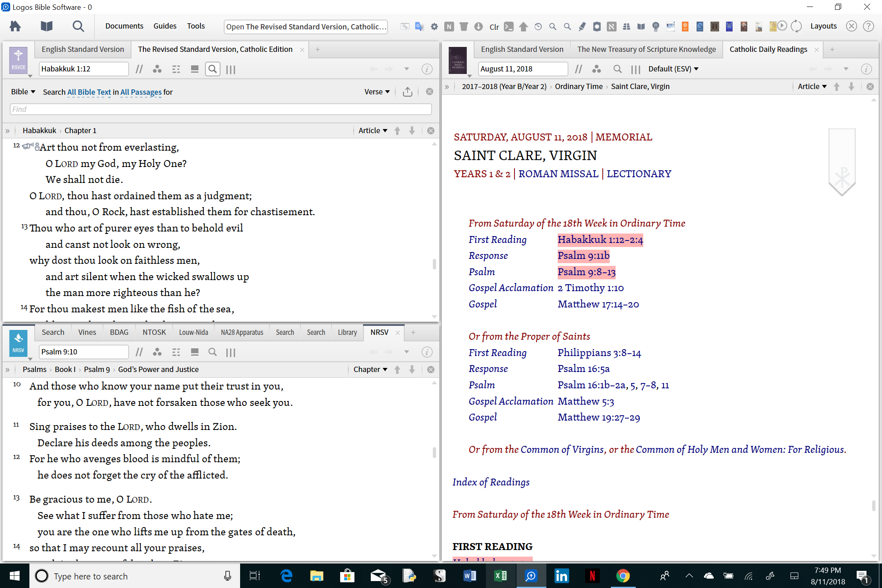Click the export share icon in the search bar
This screenshot has width=882, height=588.
point(407,92)
